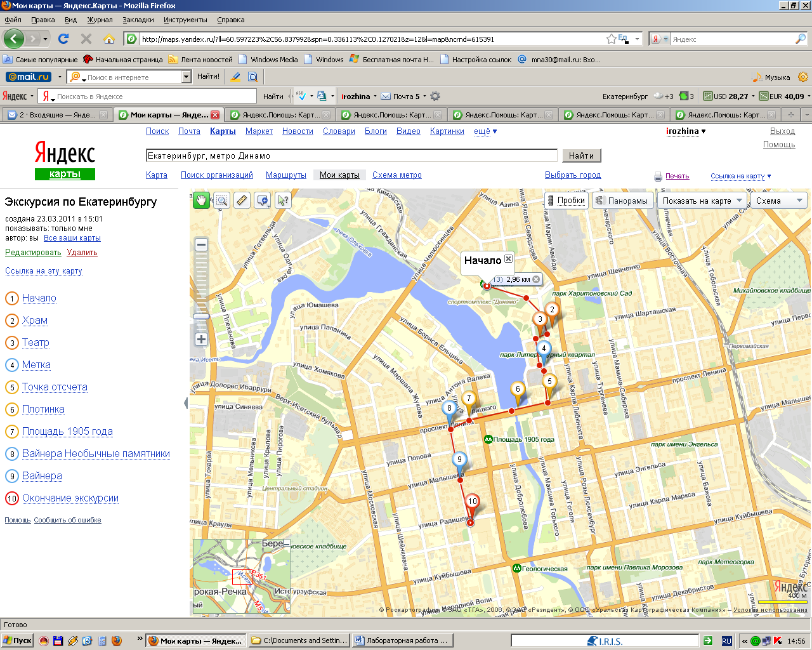This screenshot has height=650, width=812.
Task: Open Поиск организаций tab
Action: coord(217,175)
